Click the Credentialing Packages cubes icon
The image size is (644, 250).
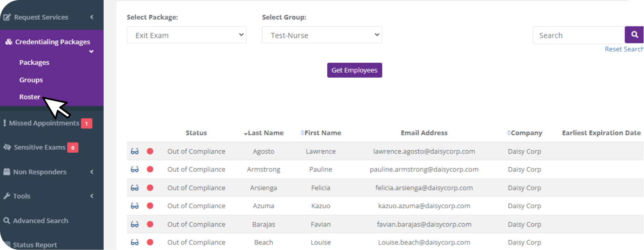9,42
